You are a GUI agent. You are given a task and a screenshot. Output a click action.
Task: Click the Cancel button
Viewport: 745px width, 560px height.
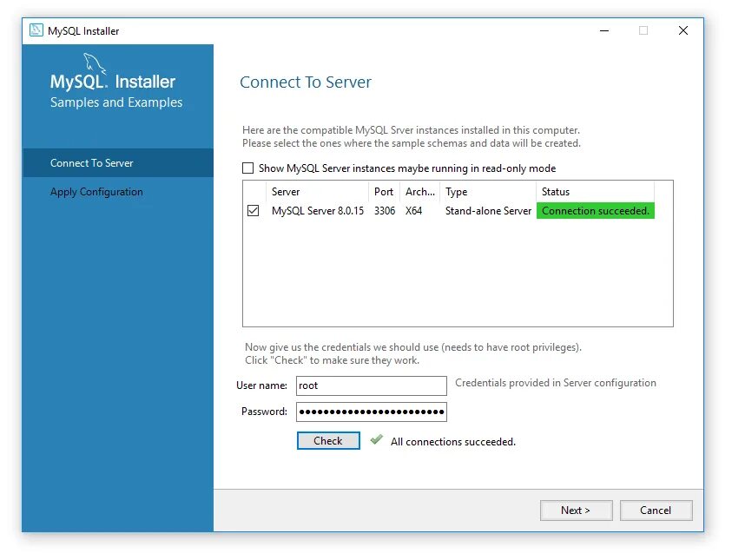tap(656, 511)
